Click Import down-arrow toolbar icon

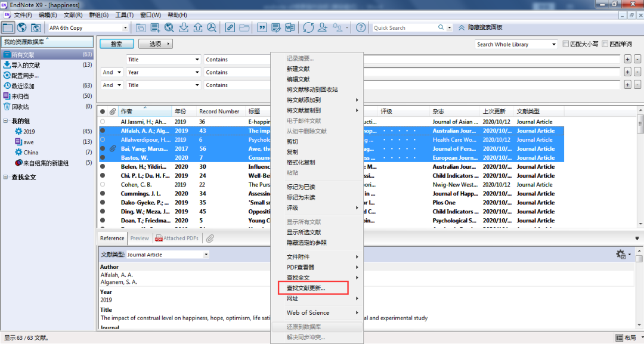tap(184, 27)
